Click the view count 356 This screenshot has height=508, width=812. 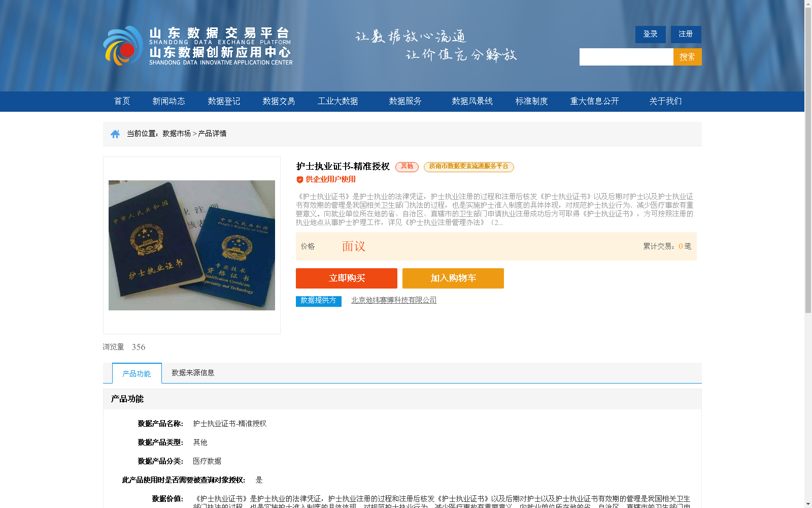click(139, 347)
